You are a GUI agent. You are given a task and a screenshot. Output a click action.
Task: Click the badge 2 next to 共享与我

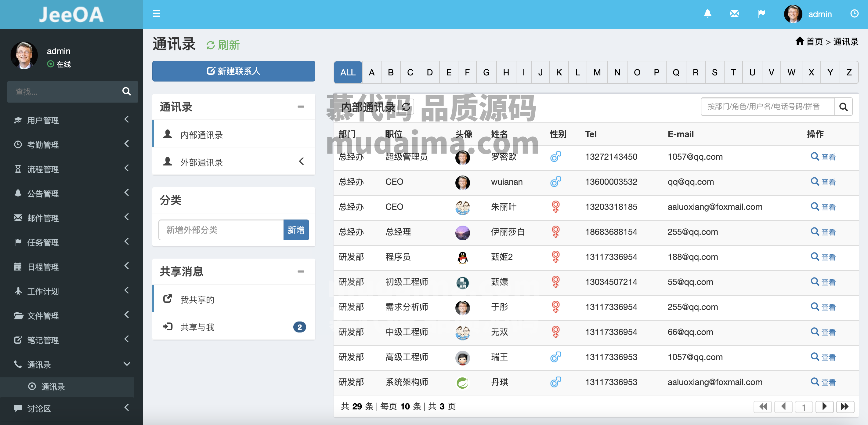coord(299,327)
